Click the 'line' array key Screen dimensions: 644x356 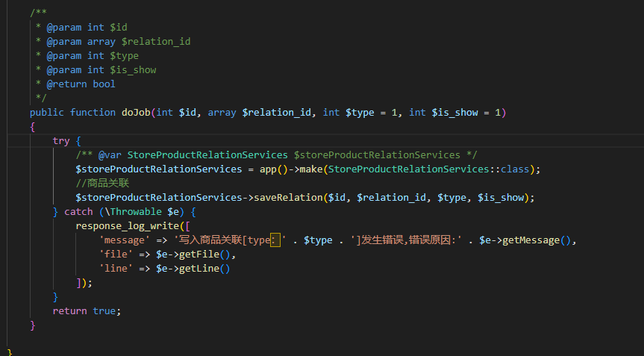coord(116,269)
